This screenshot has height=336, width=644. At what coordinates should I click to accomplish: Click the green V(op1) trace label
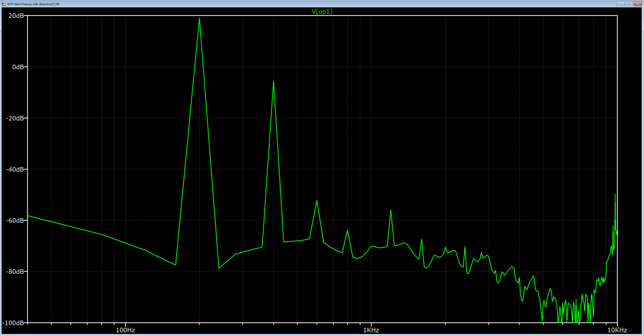pos(322,11)
